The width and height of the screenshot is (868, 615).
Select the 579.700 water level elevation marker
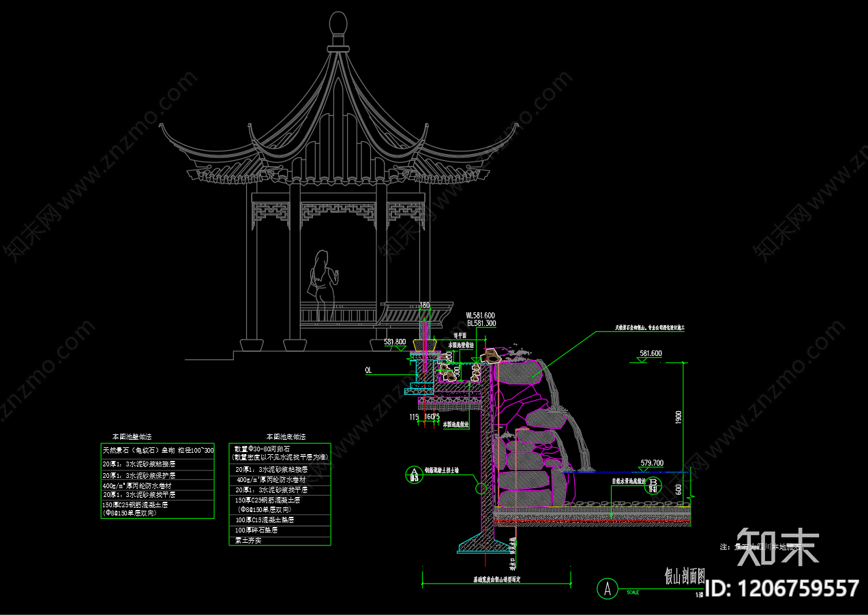point(651,464)
